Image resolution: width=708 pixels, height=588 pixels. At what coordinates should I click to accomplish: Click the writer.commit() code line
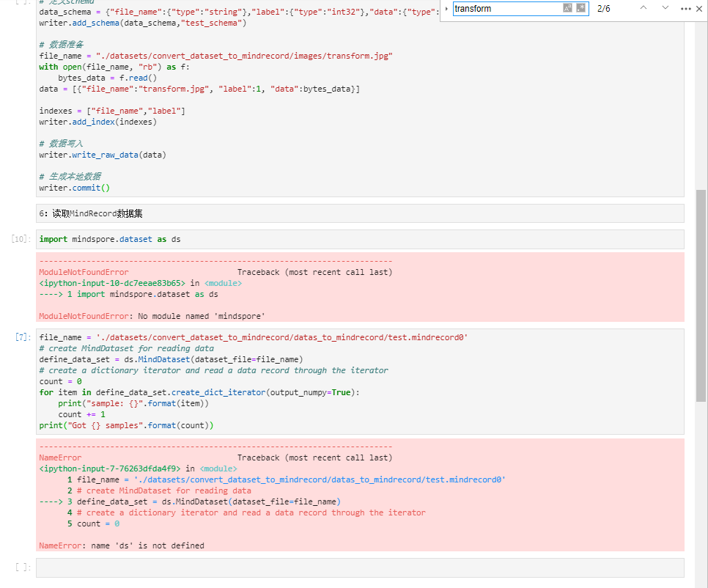click(74, 188)
